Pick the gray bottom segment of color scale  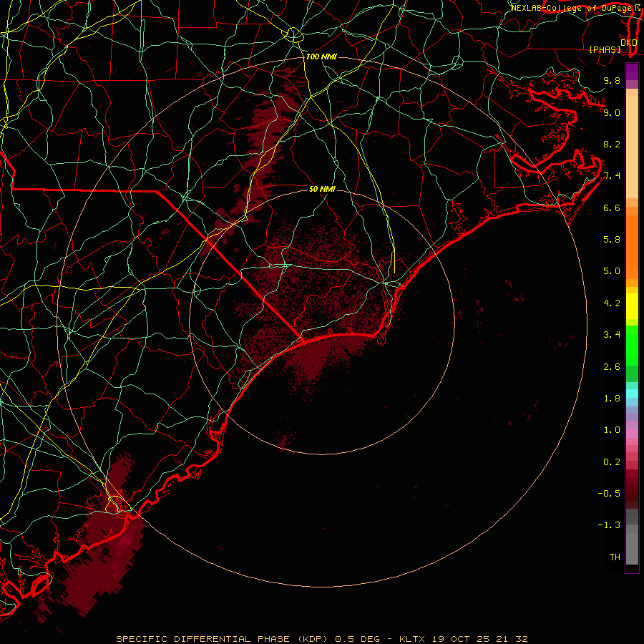(x=632, y=545)
